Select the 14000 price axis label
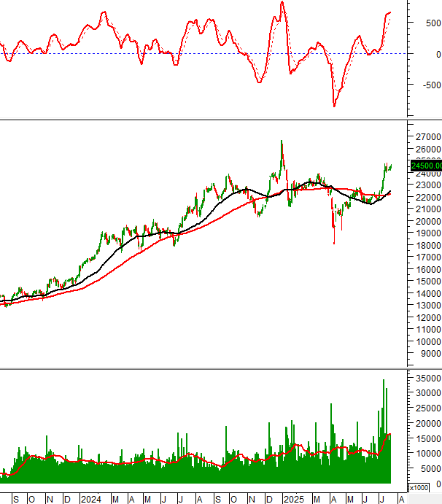Screen dimensions: 442x504 pyautogui.click(x=428, y=294)
